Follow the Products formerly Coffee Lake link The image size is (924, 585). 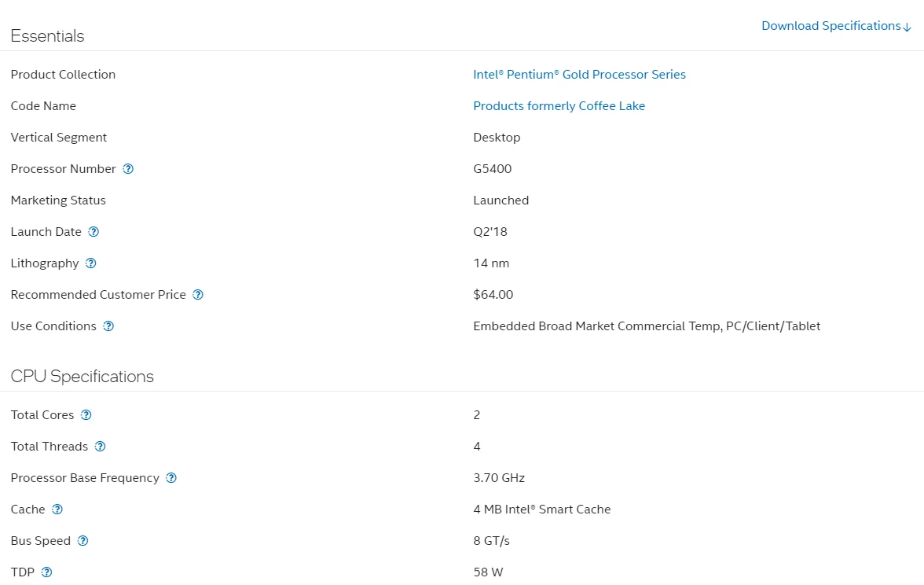(559, 106)
